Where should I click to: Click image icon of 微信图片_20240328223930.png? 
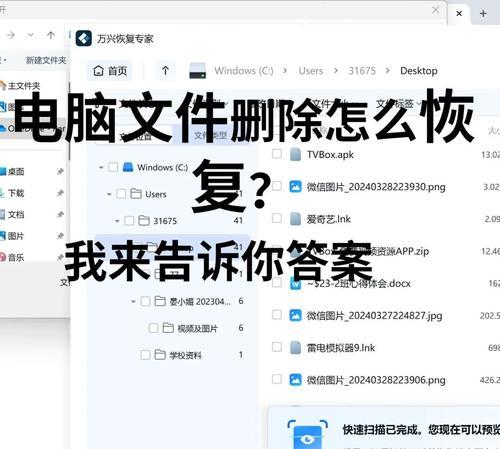click(x=295, y=186)
